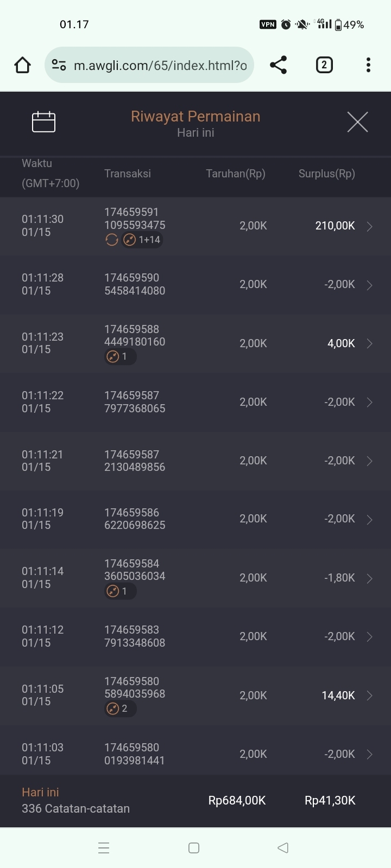
Task: Tap the Android back navigation button
Action: click(x=283, y=847)
